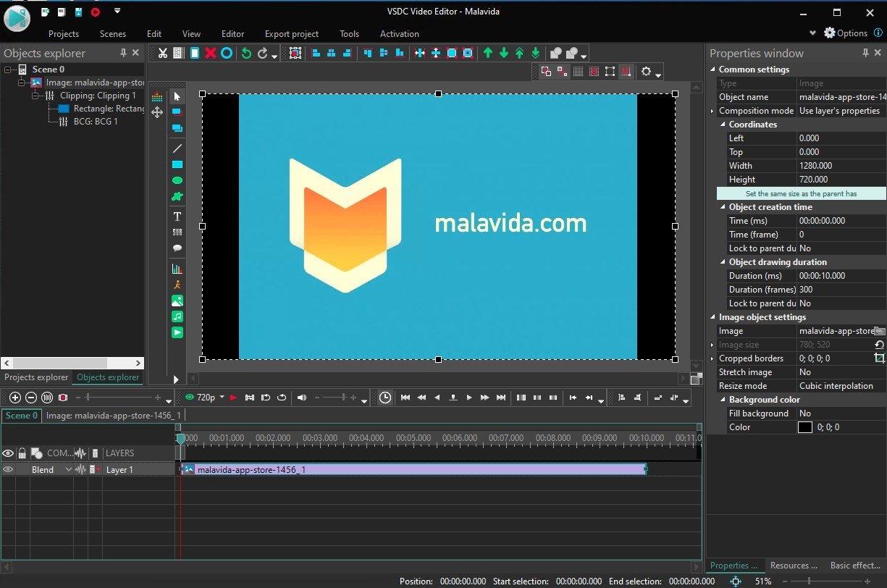Click the four-arrow move tool icon

[x=157, y=112]
